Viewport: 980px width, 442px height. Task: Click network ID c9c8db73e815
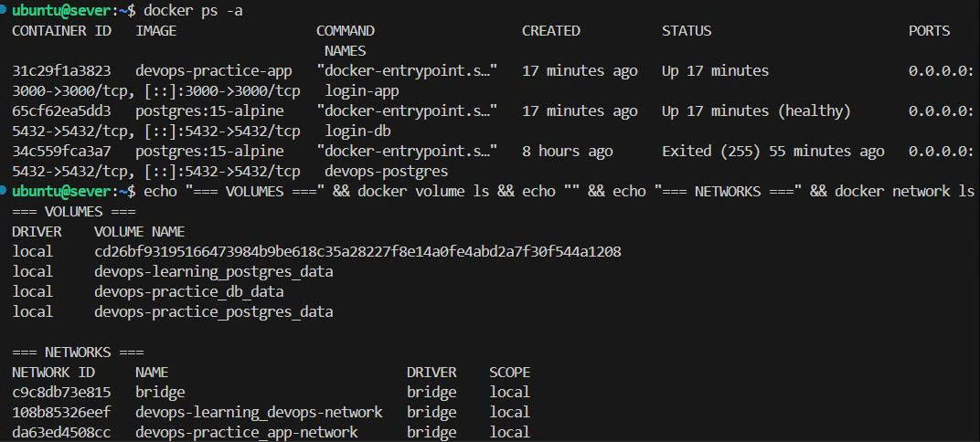[62, 392]
